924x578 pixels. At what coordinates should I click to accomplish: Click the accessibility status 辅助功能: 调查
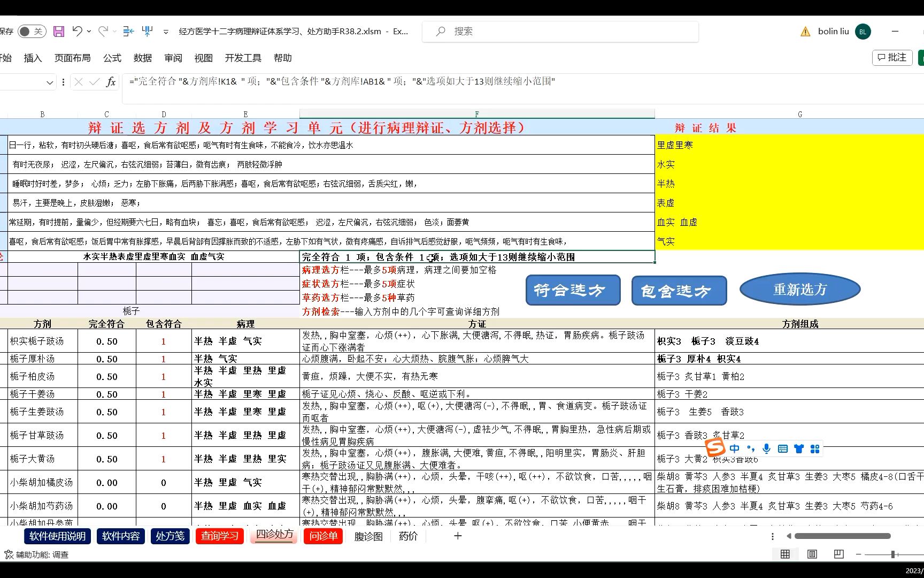click(x=36, y=555)
